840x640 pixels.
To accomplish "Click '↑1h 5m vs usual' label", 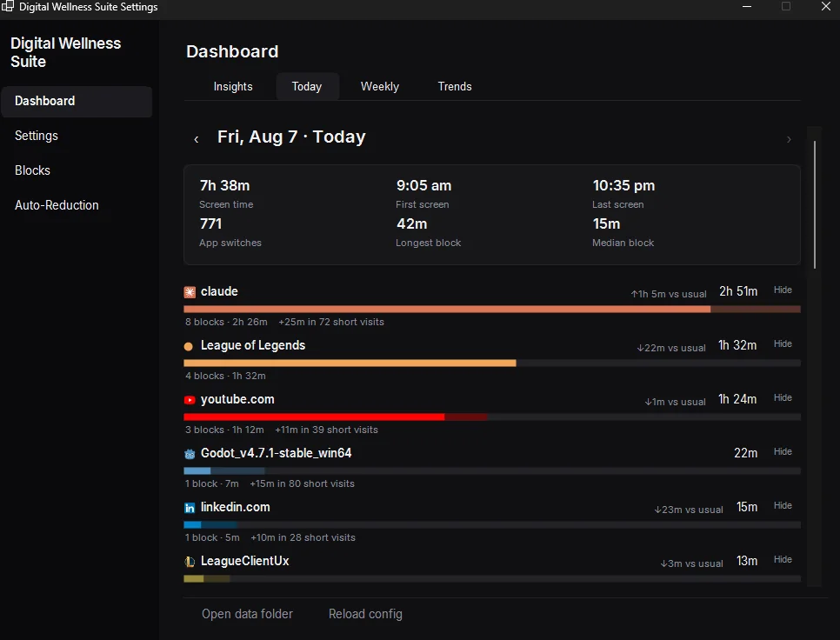I will click(x=669, y=294).
